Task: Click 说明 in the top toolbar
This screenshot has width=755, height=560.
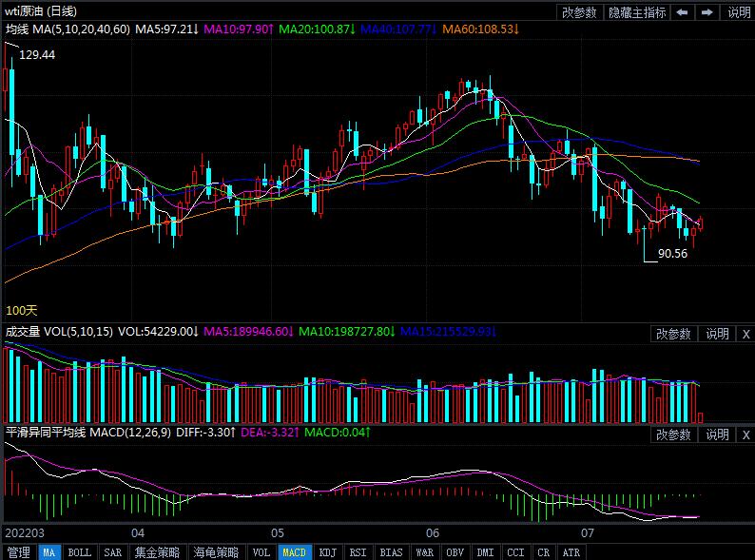Action: (x=739, y=12)
